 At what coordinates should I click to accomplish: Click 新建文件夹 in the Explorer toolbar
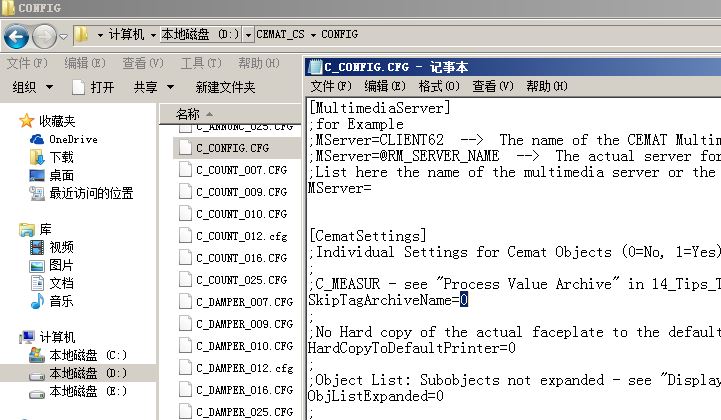point(225,87)
